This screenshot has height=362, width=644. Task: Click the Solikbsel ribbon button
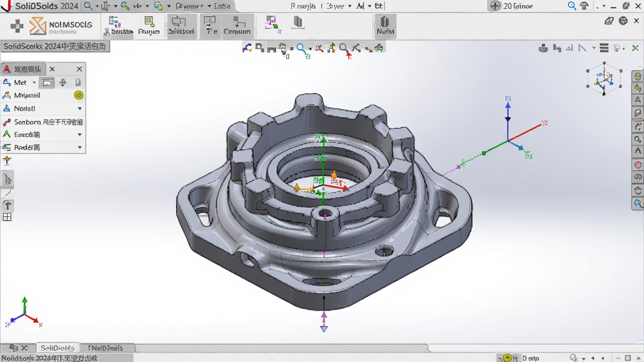(x=180, y=25)
